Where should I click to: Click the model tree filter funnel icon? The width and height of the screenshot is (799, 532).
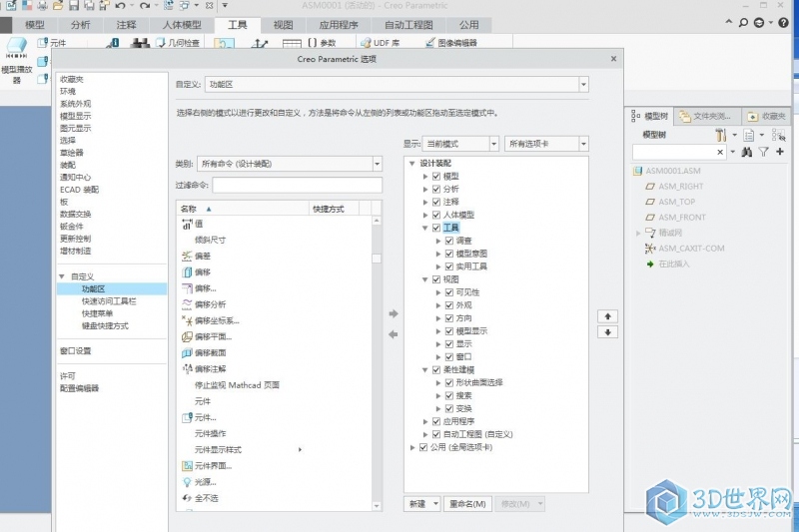coord(763,152)
